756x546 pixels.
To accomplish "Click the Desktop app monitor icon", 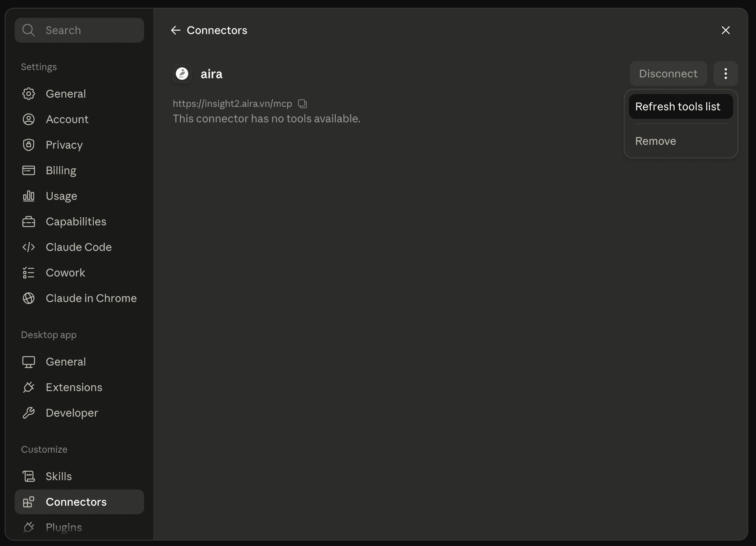I will 29,362.
